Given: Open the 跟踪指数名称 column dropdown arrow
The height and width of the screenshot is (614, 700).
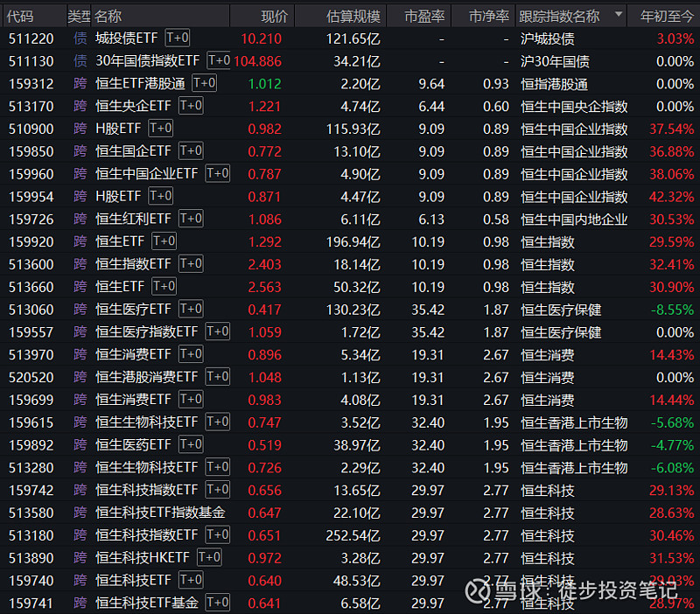Looking at the screenshot, I should (x=619, y=14).
